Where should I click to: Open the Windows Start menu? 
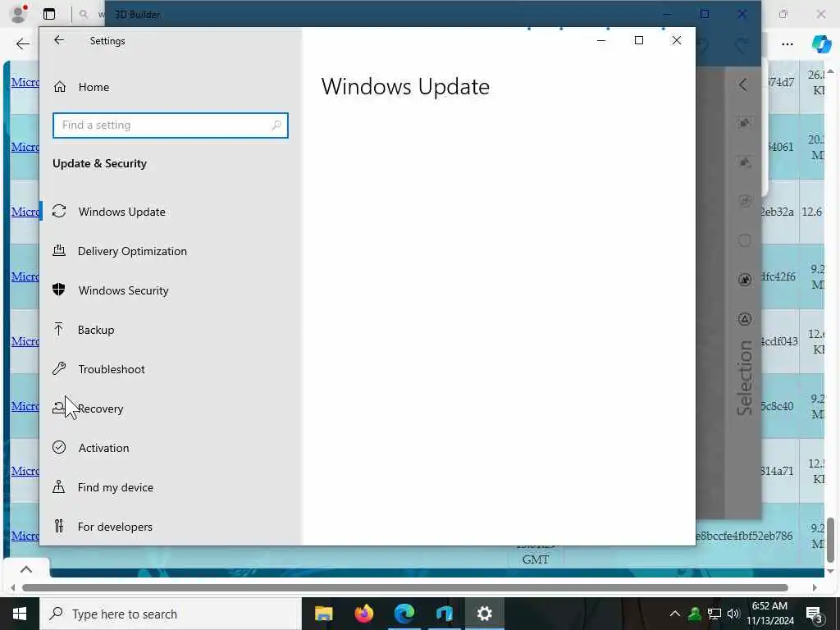click(x=20, y=614)
